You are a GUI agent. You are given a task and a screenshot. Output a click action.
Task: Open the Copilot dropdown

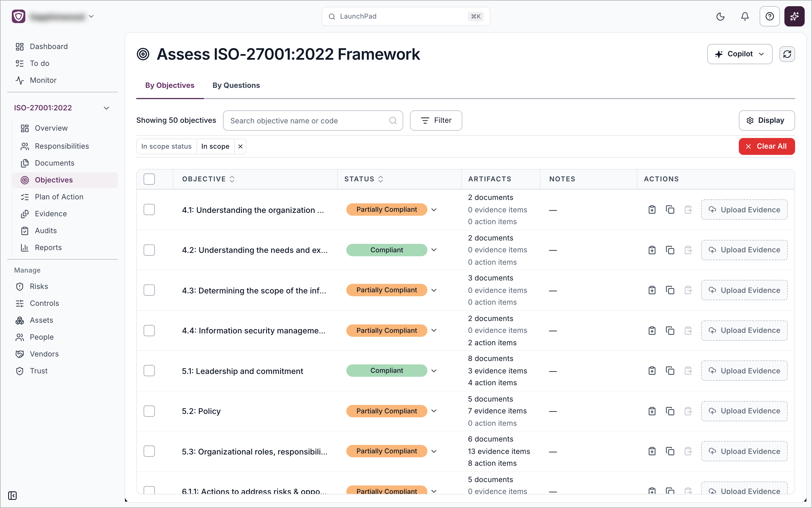[739, 54]
